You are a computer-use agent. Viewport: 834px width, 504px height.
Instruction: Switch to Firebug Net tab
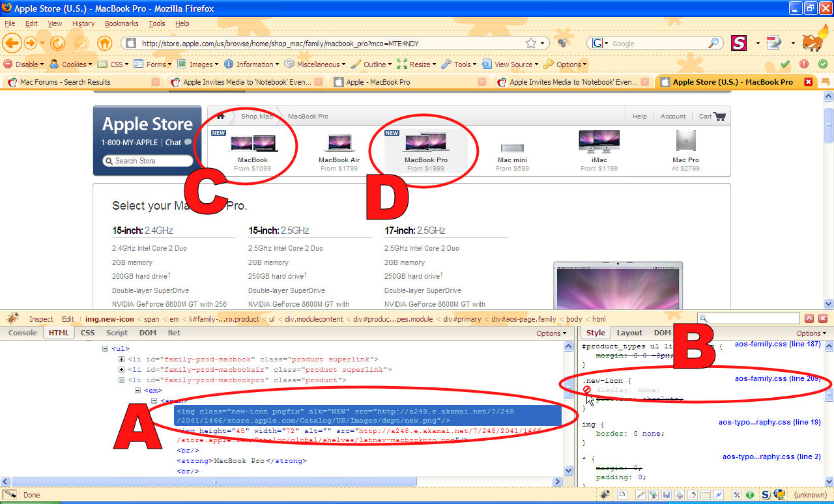174,333
